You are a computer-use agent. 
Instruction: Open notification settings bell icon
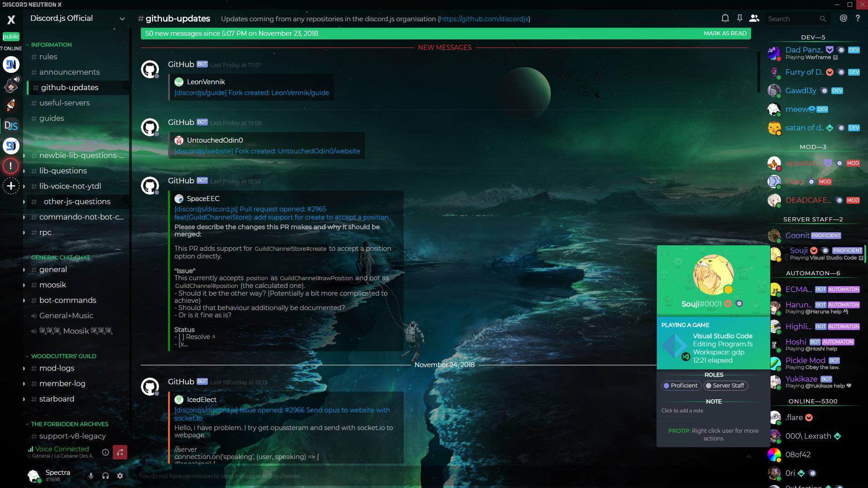(725, 18)
